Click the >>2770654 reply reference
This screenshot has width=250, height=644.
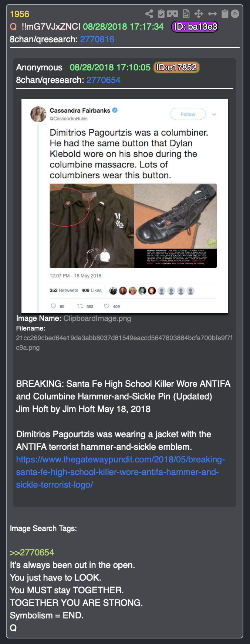[32, 552]
